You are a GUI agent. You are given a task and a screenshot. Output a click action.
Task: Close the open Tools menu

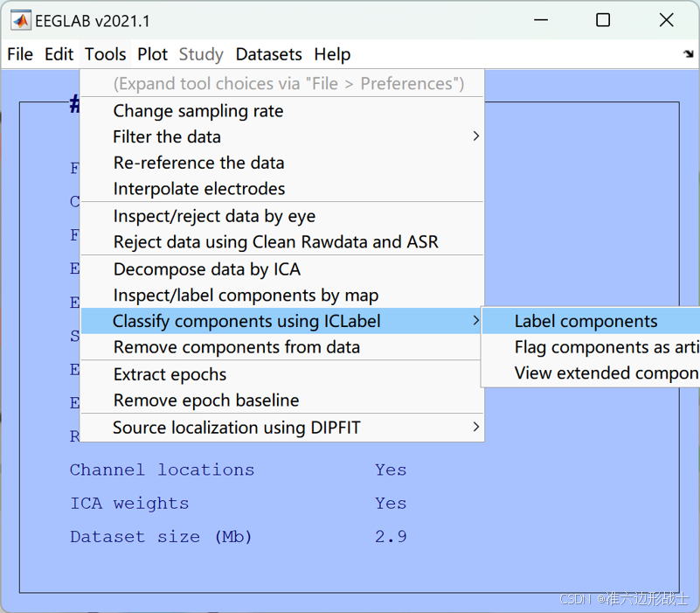(106, 54)
